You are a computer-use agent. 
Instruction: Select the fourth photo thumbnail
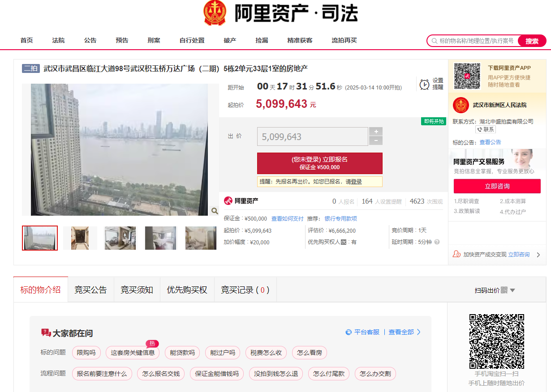click(161, 238)
